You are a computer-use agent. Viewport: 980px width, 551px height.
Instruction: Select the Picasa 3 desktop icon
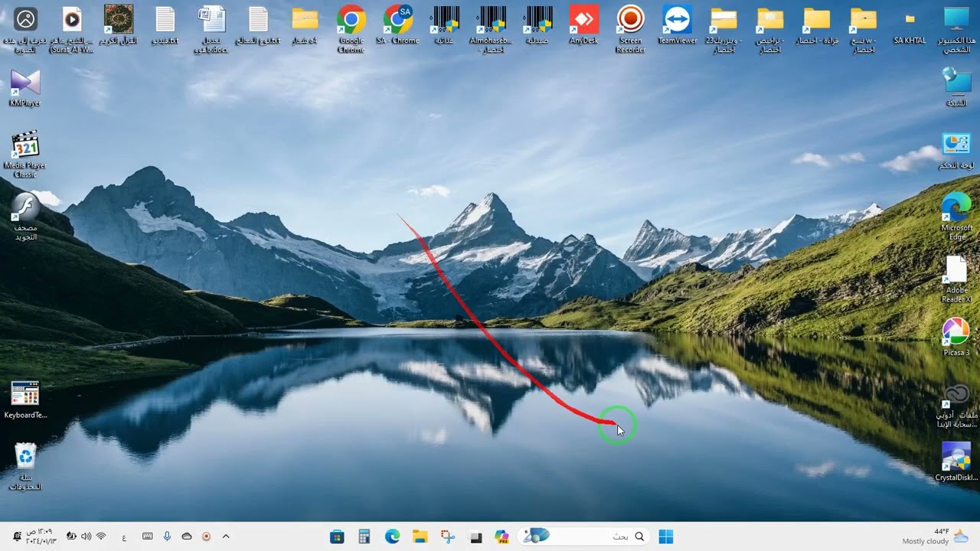click(x=956, y=337)
